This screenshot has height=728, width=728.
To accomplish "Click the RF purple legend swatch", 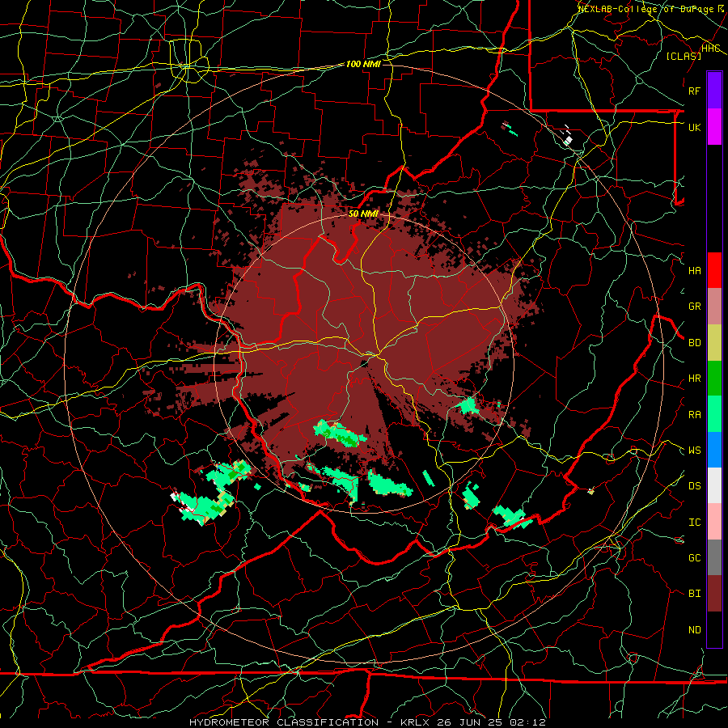I will coord(714,91).
